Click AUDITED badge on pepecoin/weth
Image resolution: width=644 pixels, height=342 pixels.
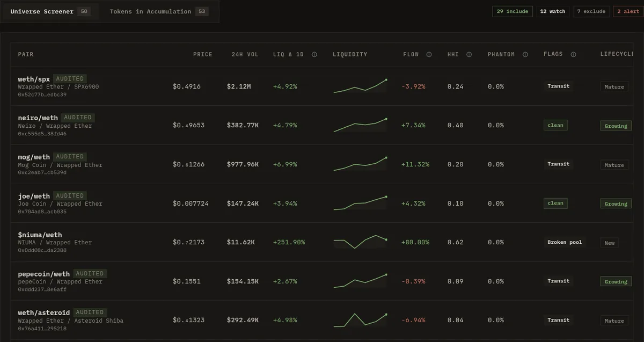pos(90,274)
